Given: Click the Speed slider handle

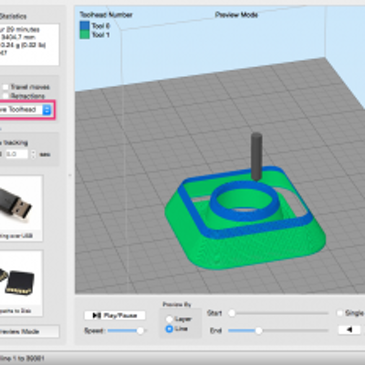Looking at the screenshot, I should coord(140,331).
